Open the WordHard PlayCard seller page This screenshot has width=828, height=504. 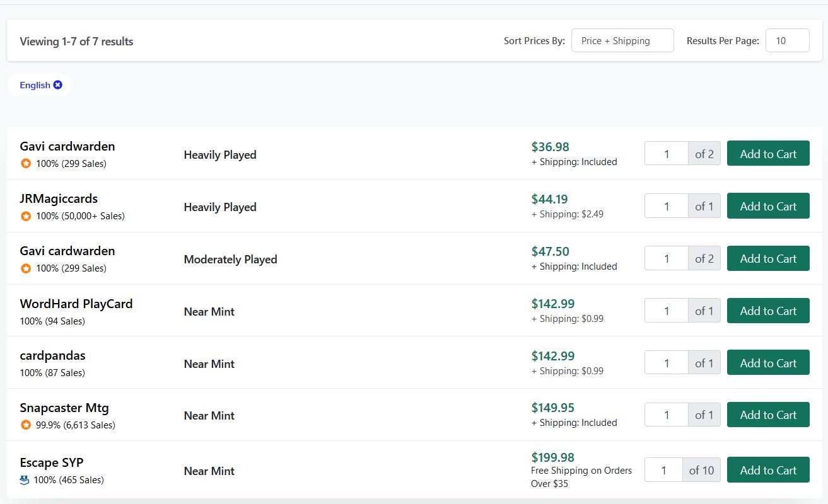76,304
